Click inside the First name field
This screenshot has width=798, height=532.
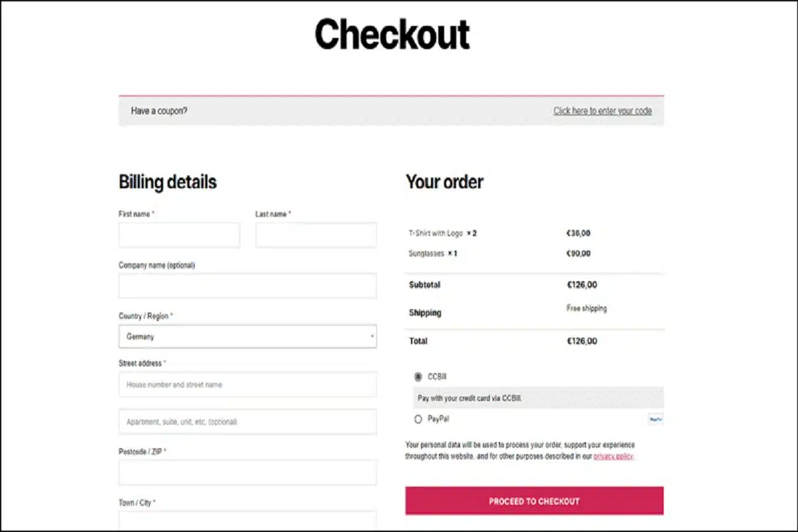[x=179, y=235]
